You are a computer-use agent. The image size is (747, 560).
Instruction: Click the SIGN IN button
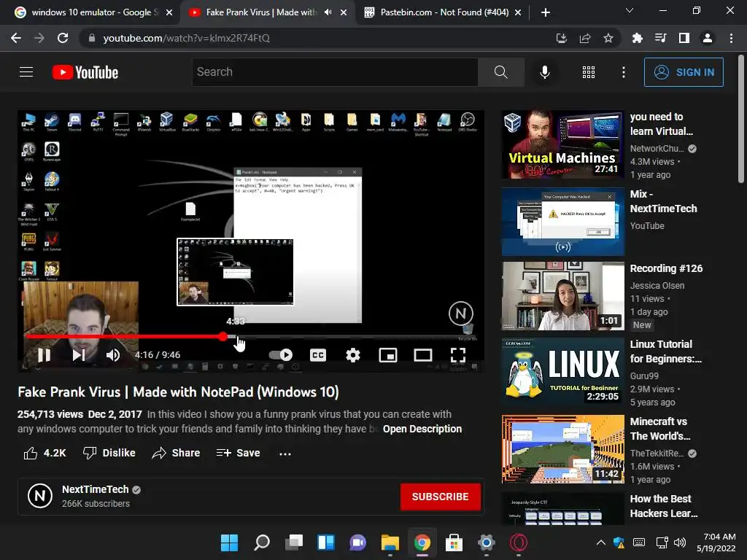pyautogui.click(x=684, y=72)
